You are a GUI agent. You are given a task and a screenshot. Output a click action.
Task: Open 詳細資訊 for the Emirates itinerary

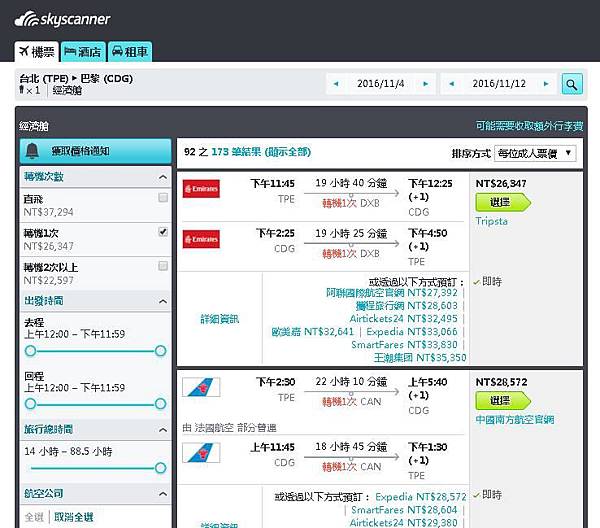[220, 319]
